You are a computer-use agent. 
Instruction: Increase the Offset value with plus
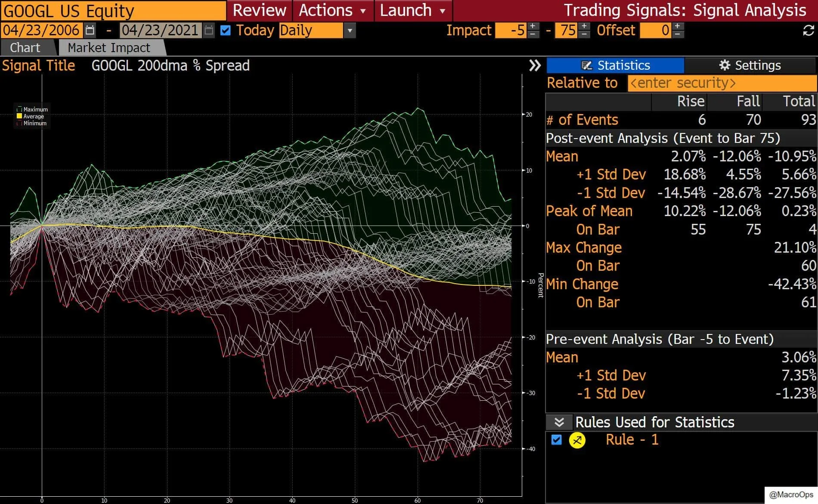tap(678, 26)
